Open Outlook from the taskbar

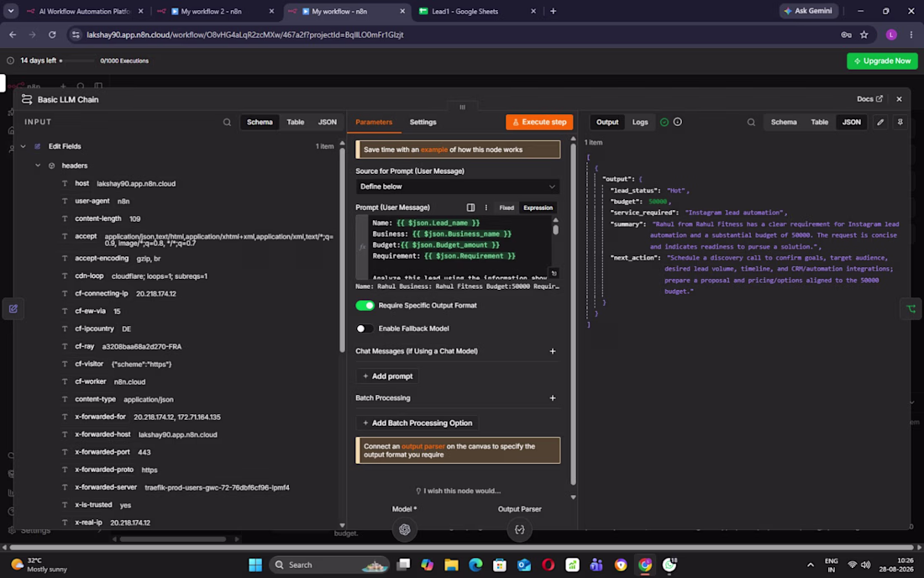point(524,565)
